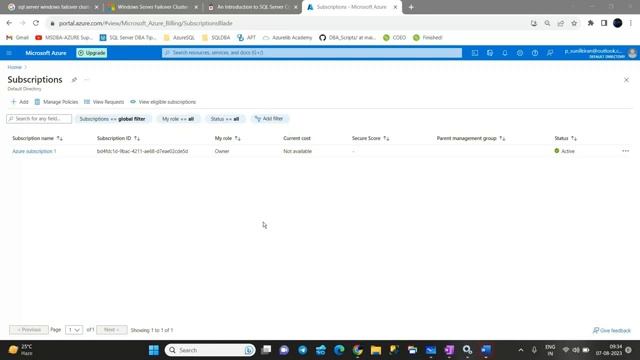Sort by Subscription ID column
Viewport: 640px width, 360px height.
(x=118, y=138)
